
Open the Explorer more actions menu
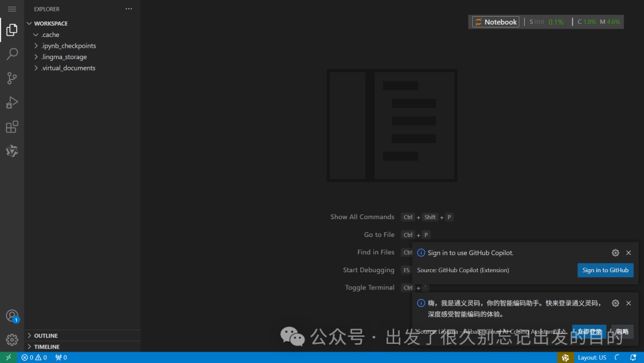tap(128, 8)
